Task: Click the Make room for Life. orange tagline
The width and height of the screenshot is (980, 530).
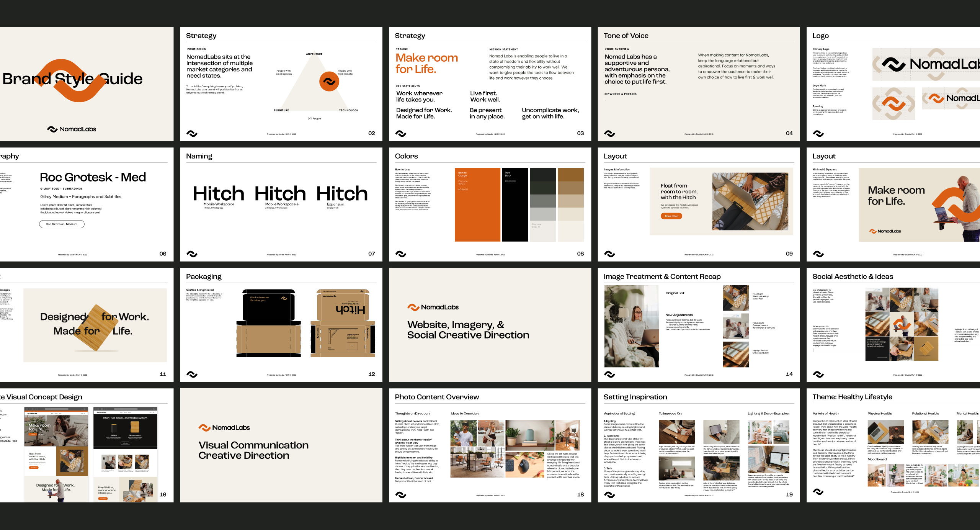Action: click(426, 63)
